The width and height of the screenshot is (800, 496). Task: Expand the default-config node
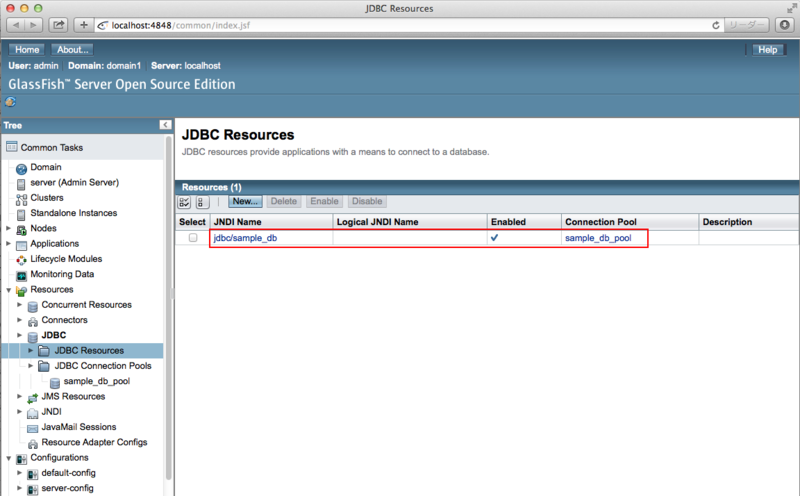19,473
